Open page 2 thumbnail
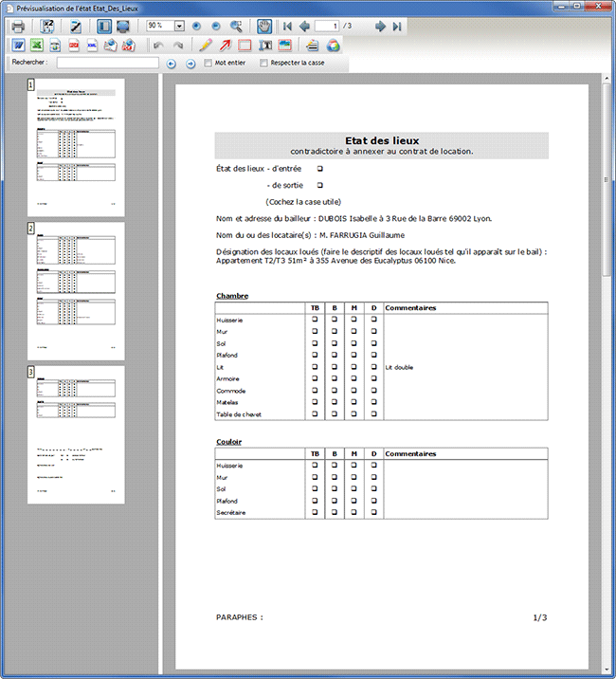The image size is (616, 679). pos(76,291)
